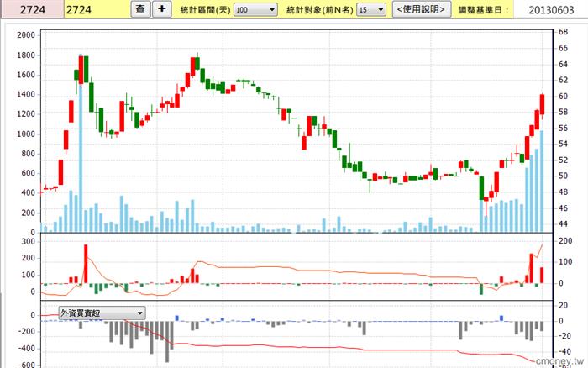This screenshot has width=588, height=368.
Task: Click the 20130603 adjustment date field
Action: [x=550, y=10]
